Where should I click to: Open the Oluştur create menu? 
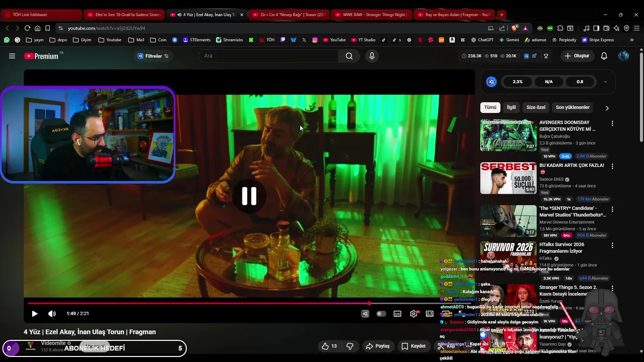[x=577, y=56]
